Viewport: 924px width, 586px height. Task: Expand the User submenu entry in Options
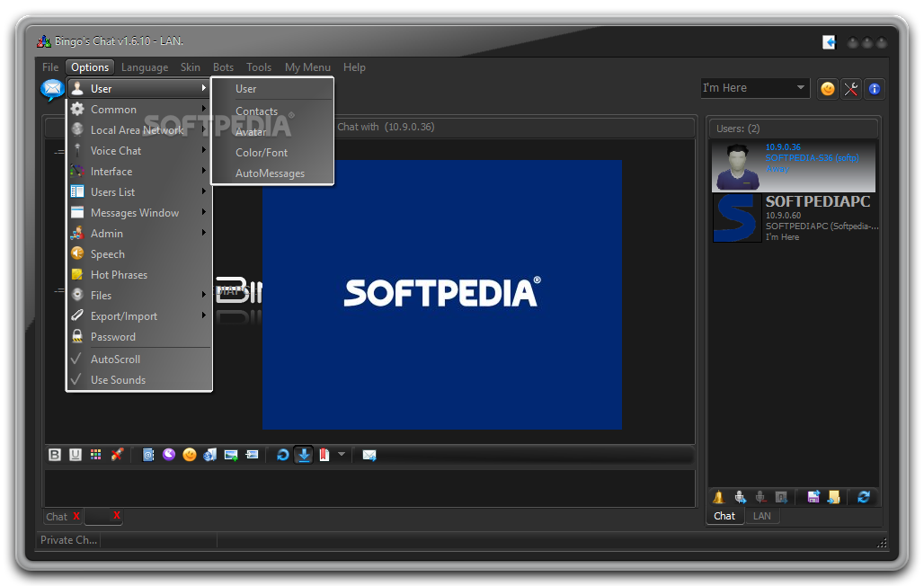coord(139,88)
